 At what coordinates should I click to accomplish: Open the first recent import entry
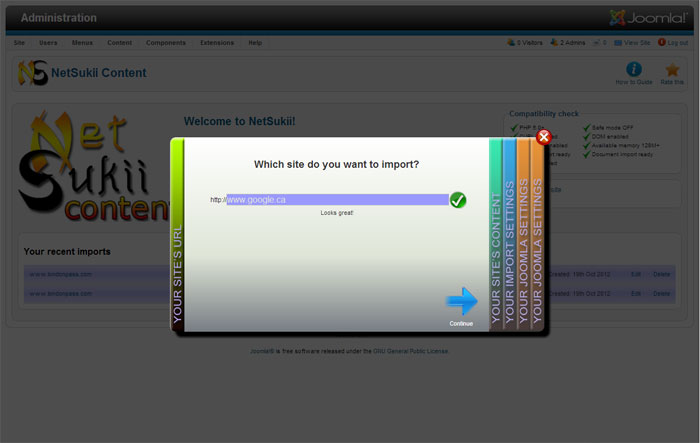click(x=60, y=274)
